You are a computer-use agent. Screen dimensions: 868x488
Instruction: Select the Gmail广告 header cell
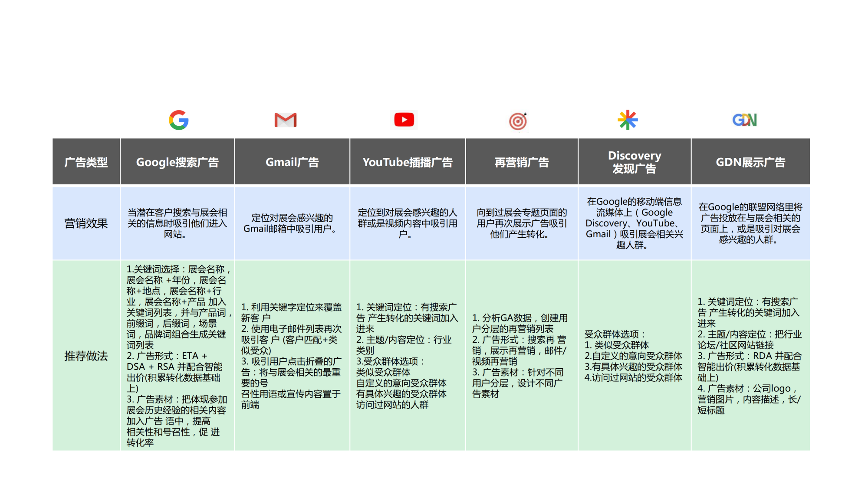coord(292,162)
